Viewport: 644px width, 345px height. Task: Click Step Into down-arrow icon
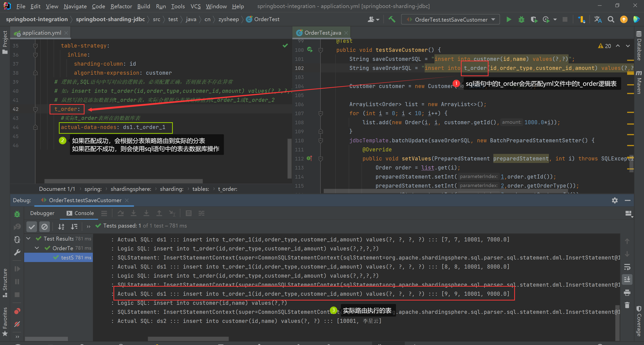[x=134, y=213]
